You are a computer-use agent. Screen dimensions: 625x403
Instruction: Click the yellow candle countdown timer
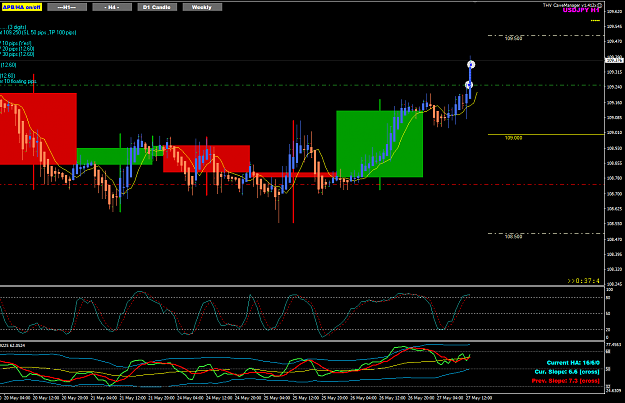(x=584, y=281)
